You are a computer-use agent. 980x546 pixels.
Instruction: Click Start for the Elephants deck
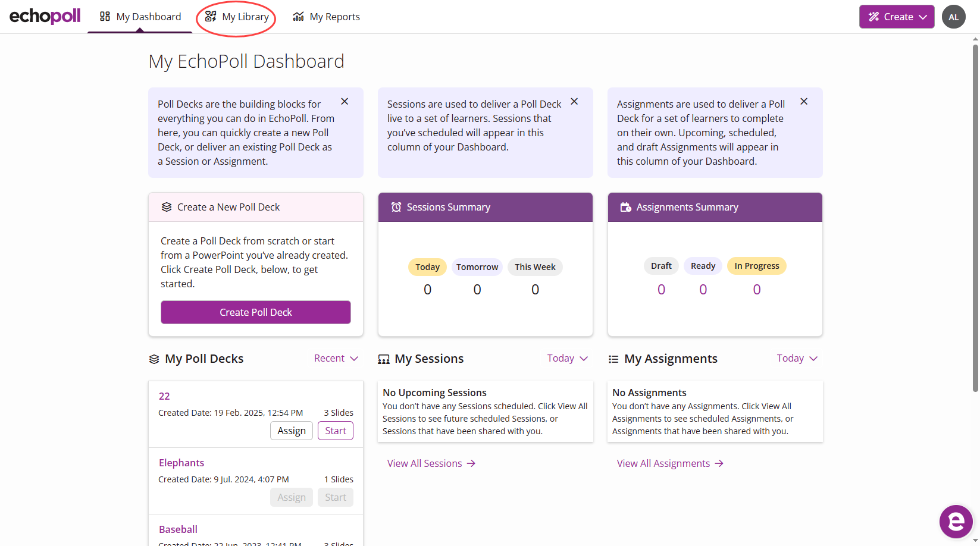(336, 497)
